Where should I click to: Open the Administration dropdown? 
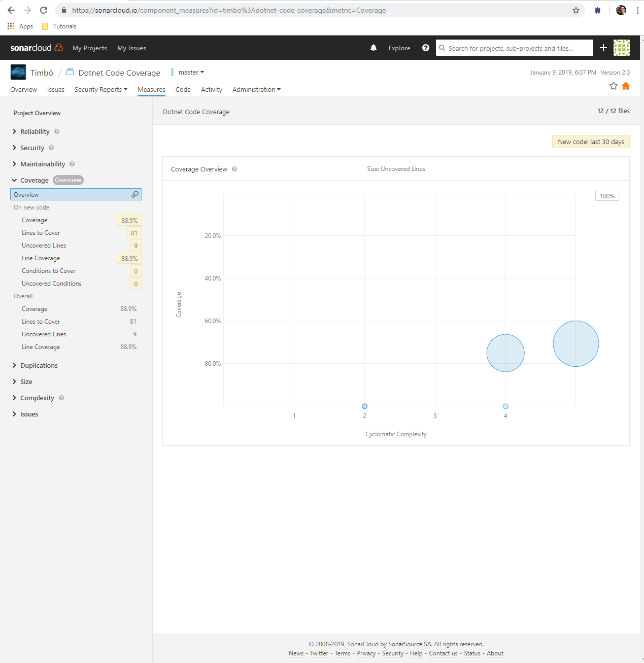pyautogui.click(x=256, y=89)
